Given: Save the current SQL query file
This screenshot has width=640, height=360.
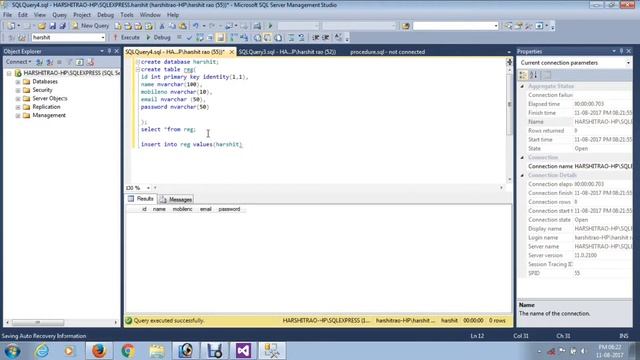Looking at the screenshot, I should [x=52, y=26].
